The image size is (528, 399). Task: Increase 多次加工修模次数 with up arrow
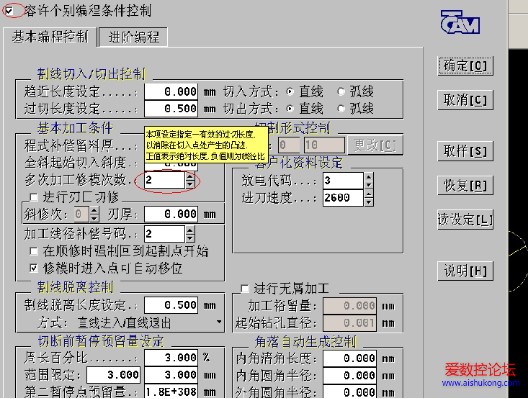(190, 176)
